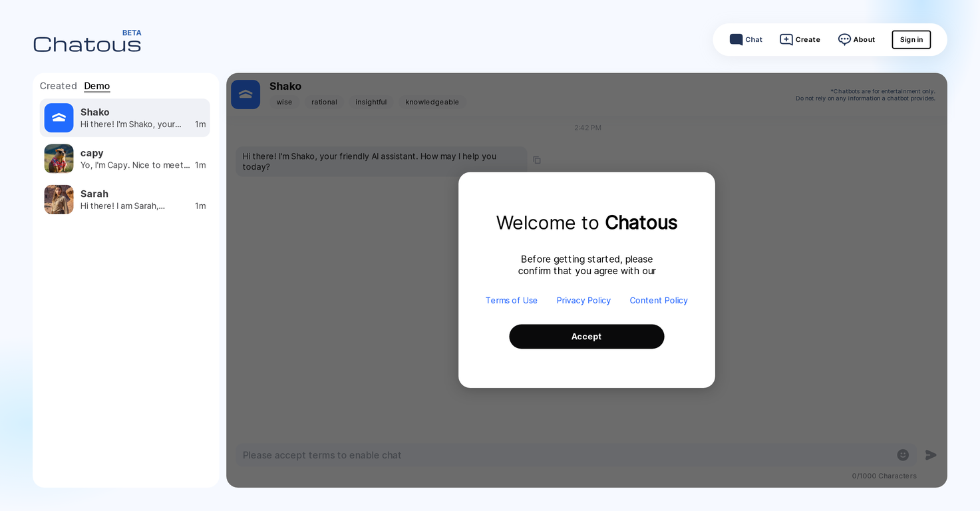
Task: Open the Terms of Use link
Action: pyautogui.click(x=511, y=301)
